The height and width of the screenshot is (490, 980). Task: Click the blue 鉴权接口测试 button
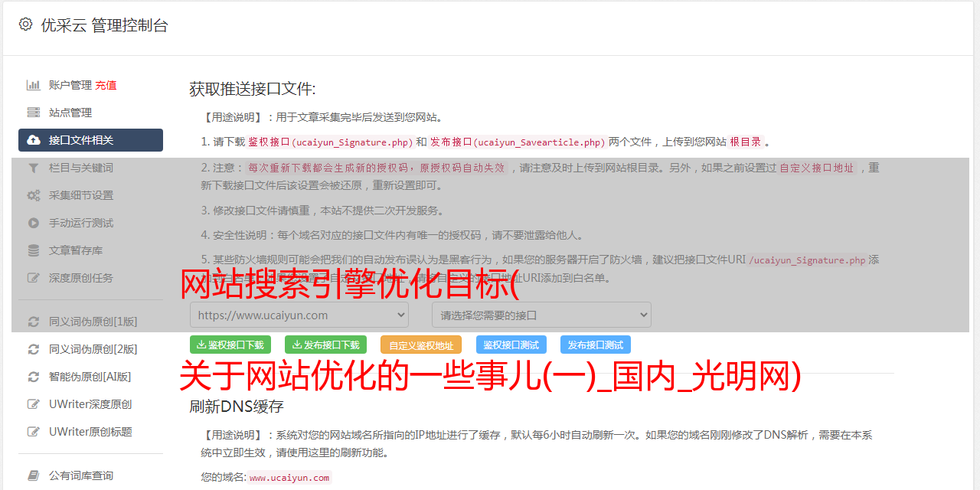click(511, 345)
